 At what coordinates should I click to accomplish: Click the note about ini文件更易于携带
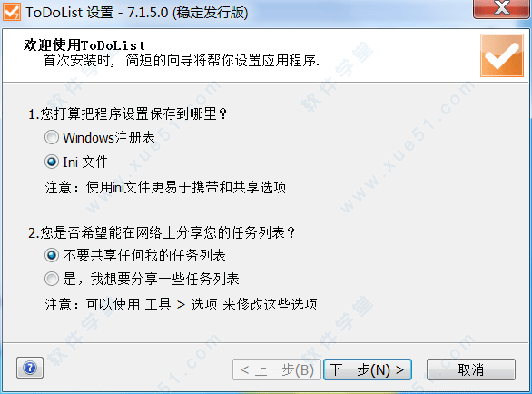point(165,187)
